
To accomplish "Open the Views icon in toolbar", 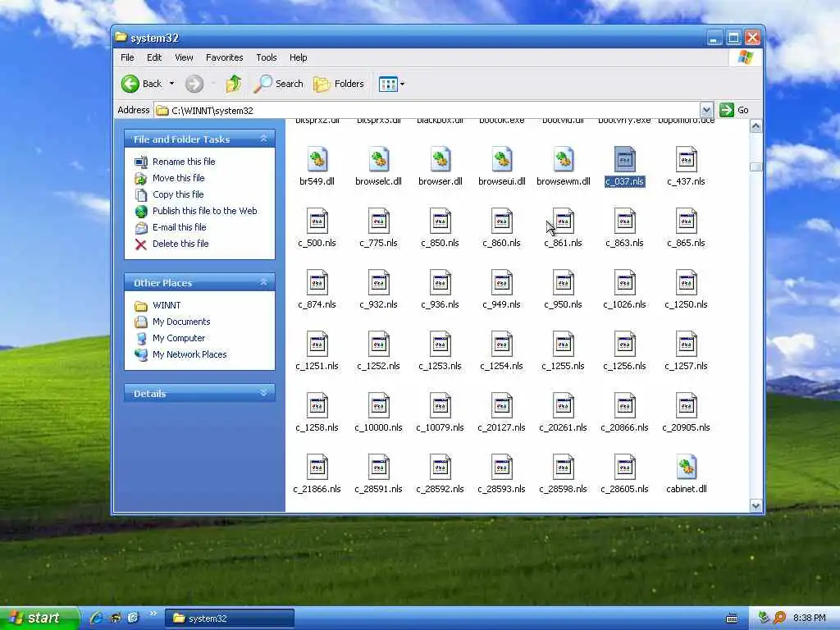I will coord(388,84).
